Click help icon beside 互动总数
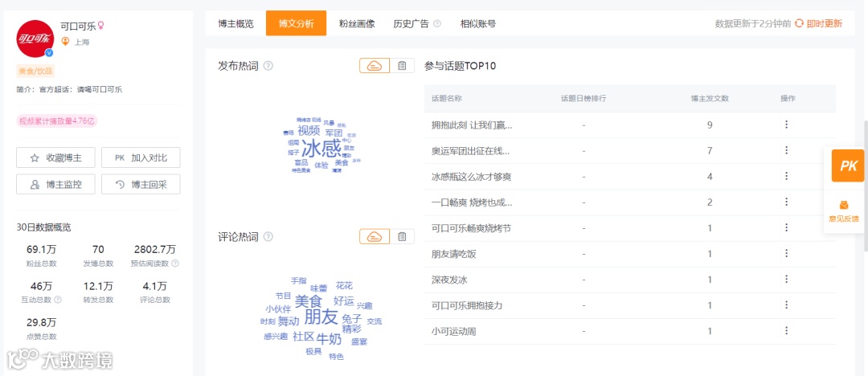868x376 pixels. click(x=58, y=300)
